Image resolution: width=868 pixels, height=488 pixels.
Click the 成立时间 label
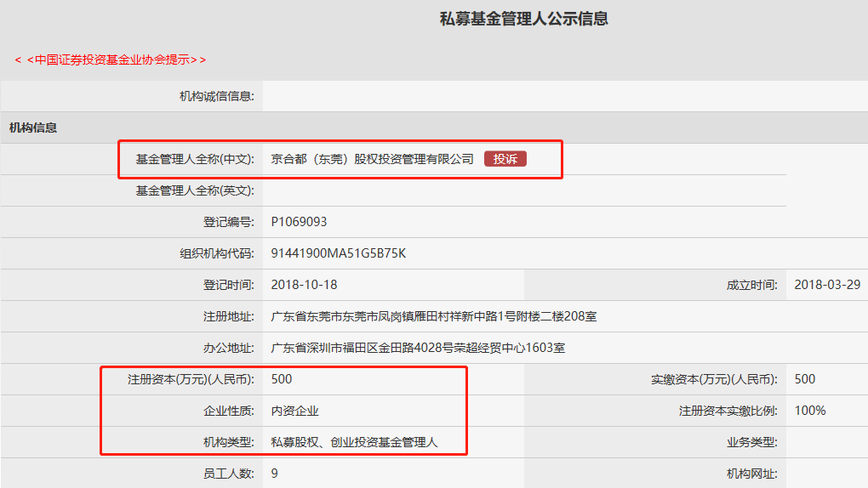tap(751, 286)
